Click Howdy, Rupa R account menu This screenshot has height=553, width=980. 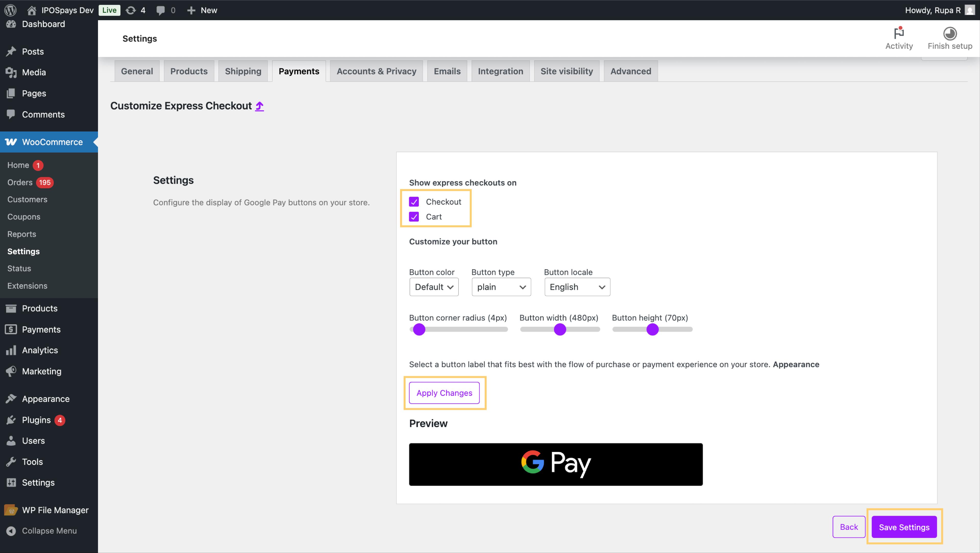tap(933, 10)
